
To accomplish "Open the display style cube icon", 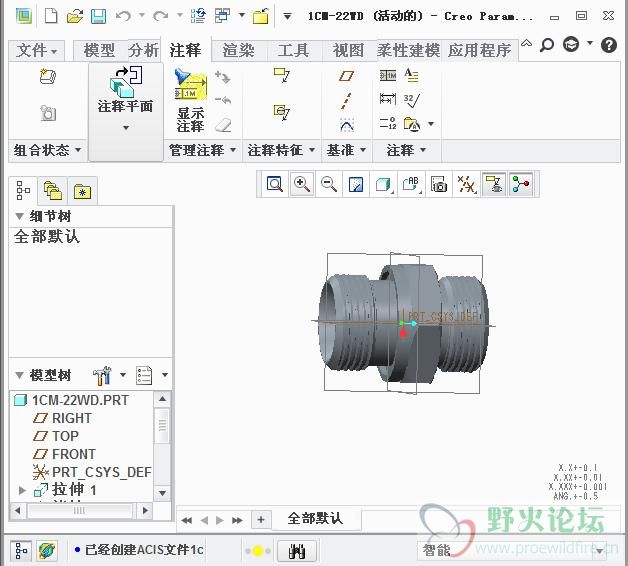I will tap(384, 185).
